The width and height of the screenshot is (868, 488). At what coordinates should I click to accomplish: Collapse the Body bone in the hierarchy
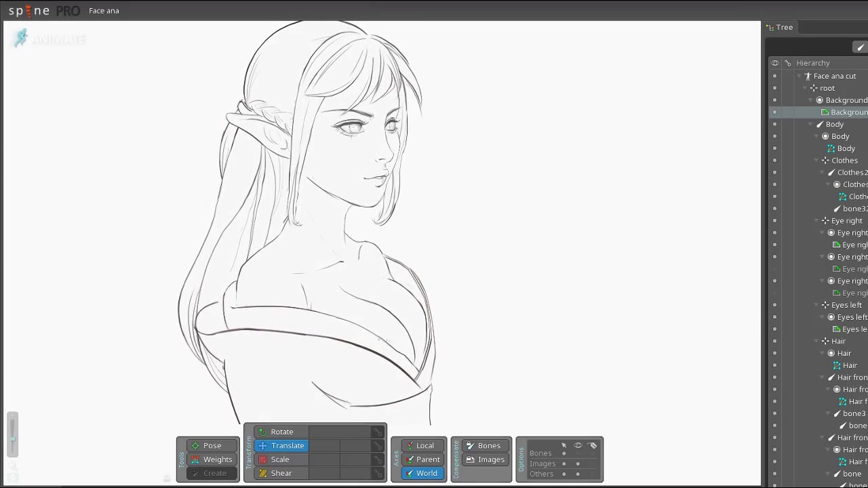pyautogui.click(x=810, y=124)
